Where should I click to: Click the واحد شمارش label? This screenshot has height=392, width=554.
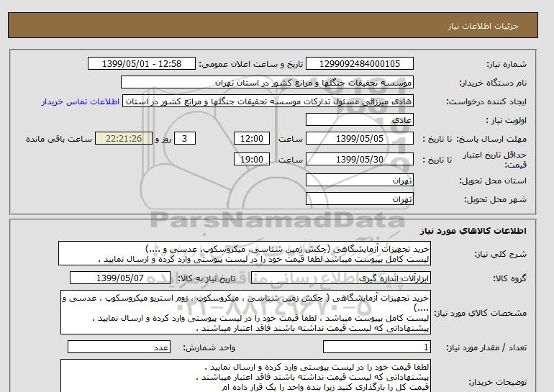click(209, 347)
